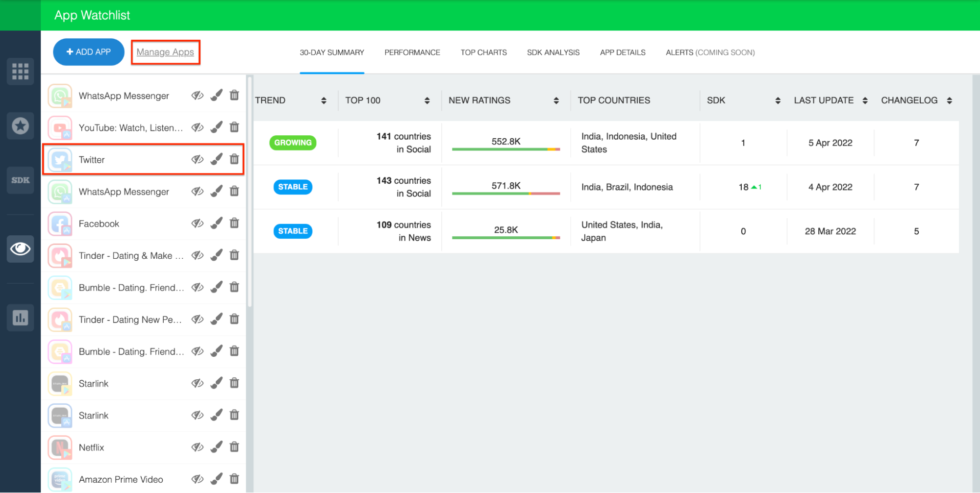Click STABLE badge in 143 countries row
Image resolution: width=980 pixels, height=493 pixels.
pyautogui.click(x=293, y=187)
